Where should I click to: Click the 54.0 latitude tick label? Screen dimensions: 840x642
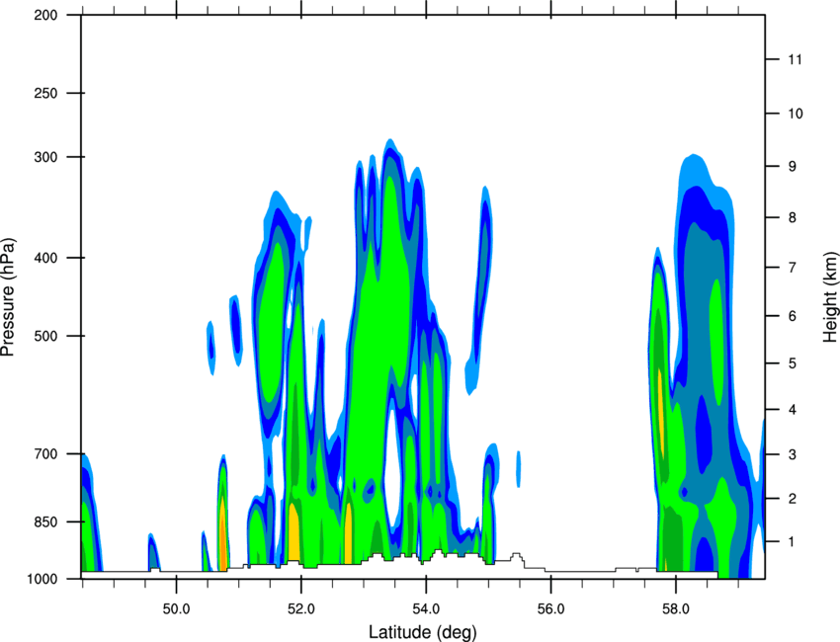426,609
